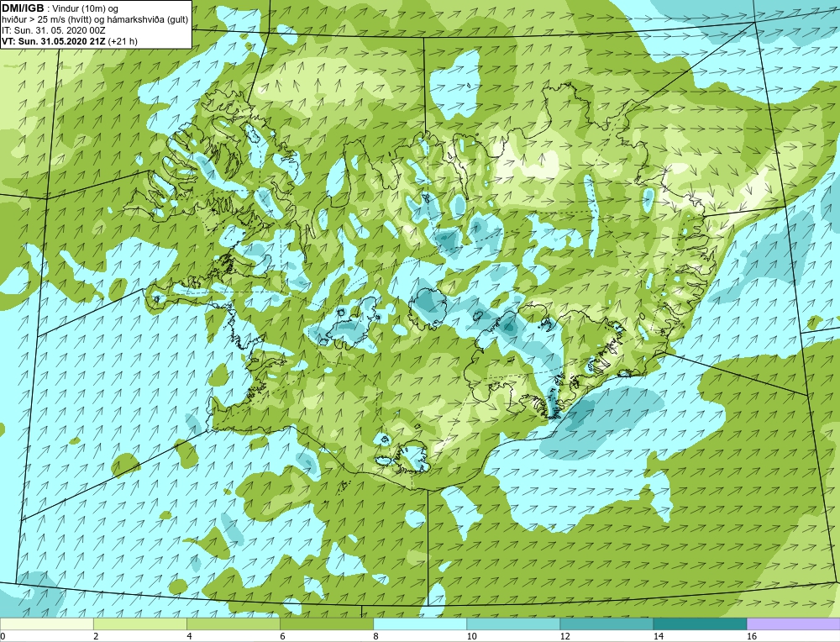This screenshot has width=840, height=642.
Task: Click the legend scale label '6'
Action: (x=283, y=637)
